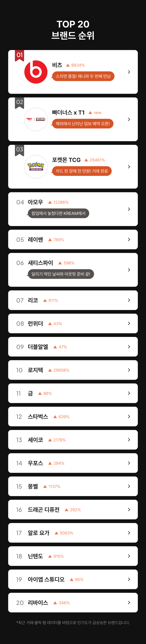
Task: Open the 리바이스 rank 20 entry
Action: pos(73,602)
